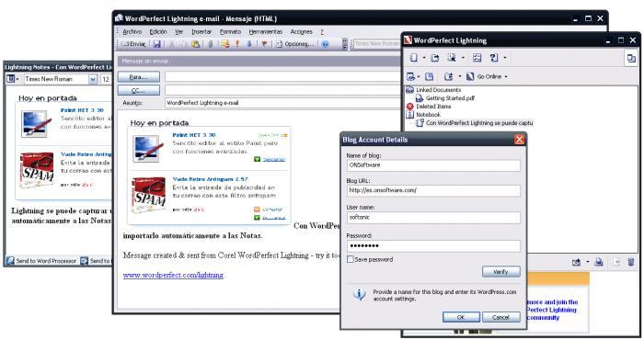Open the Insertar menu
644x340 pixels.
click(201, 31)
